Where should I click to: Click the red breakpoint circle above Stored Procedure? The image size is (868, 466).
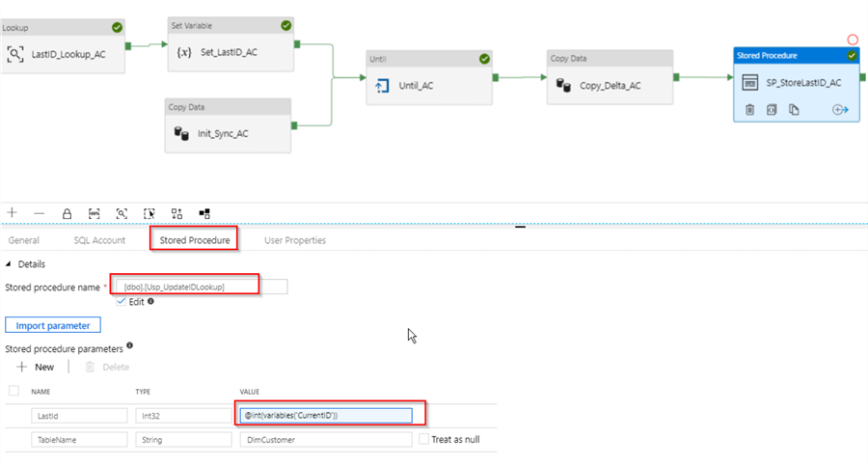853,40
